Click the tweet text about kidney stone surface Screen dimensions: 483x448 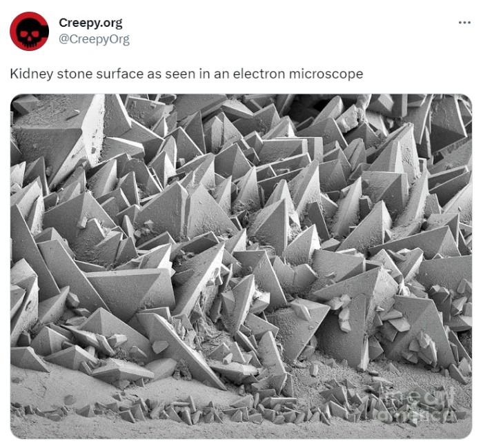[x=187, y=74]
